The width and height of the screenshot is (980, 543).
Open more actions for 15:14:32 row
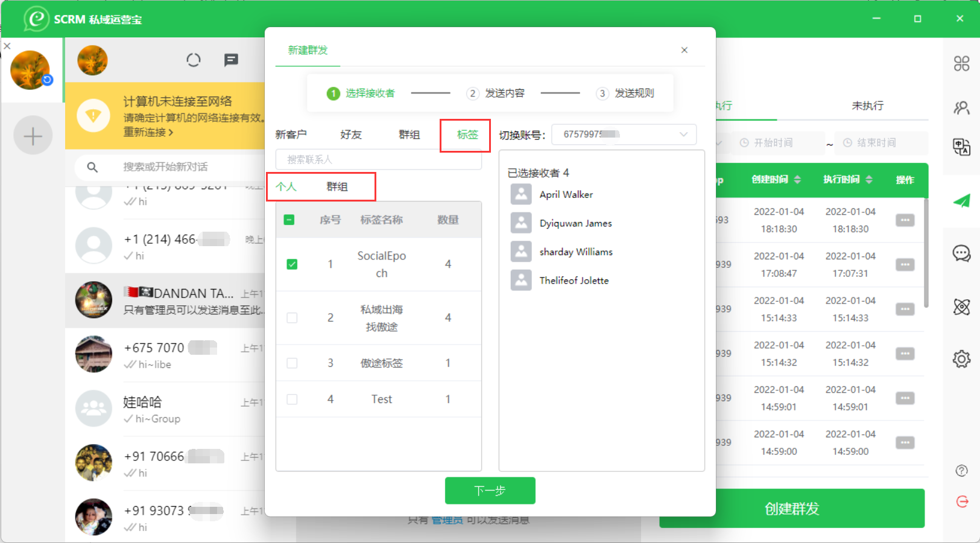click(x=905, y=354)
